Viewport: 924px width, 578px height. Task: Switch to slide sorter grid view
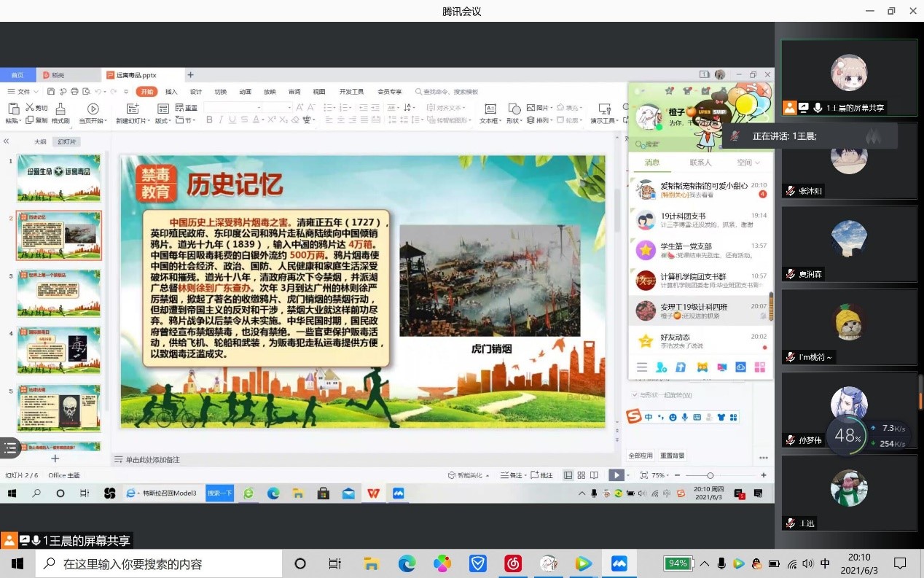tap(582, 475)
